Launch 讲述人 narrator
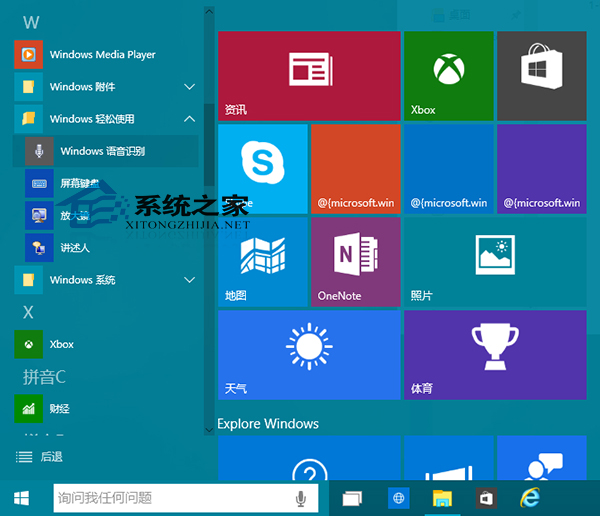The height and width of the screenshot is (516, 600). [x=106, y=248]
